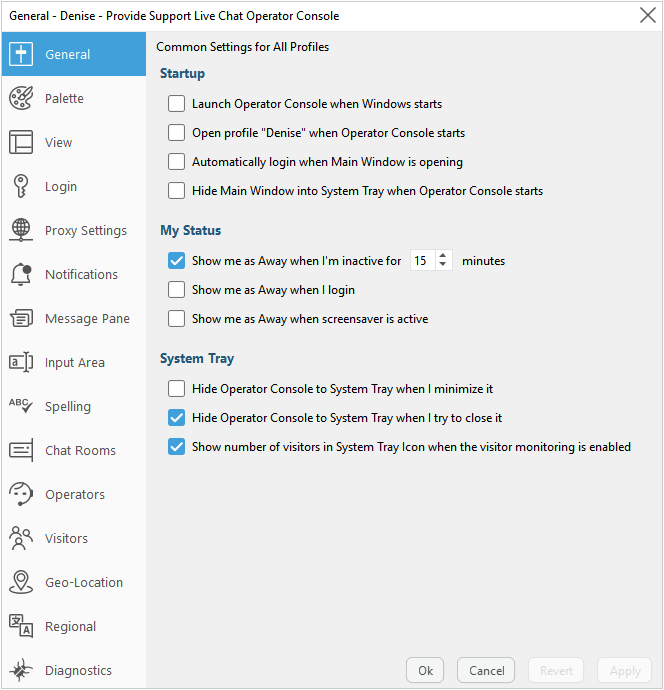664x690 pixels.
Task: Check Hide Console to Tray when minimized
Action: pyautogui.click(x=176, y=389)
